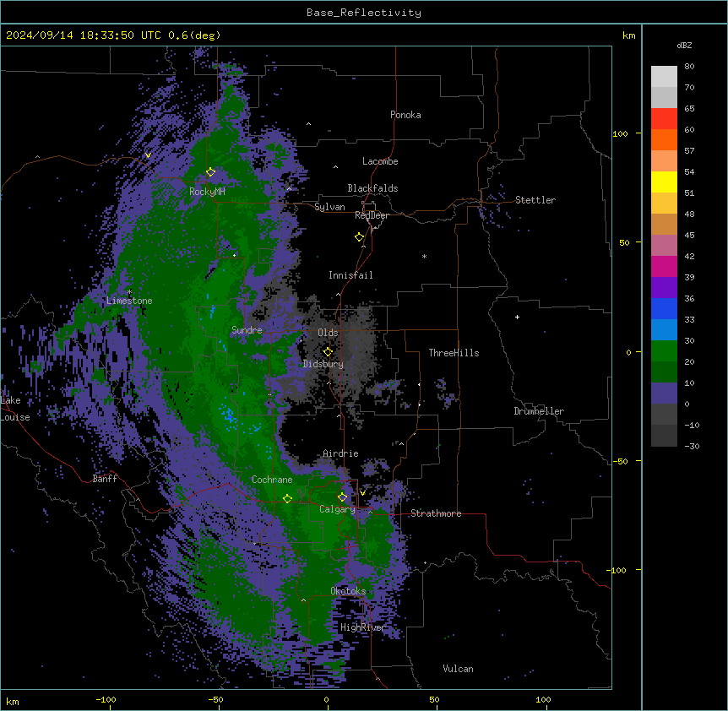
Task: Select the yellow diamond marker below Cochrane
Action: [x=287, y=498]
